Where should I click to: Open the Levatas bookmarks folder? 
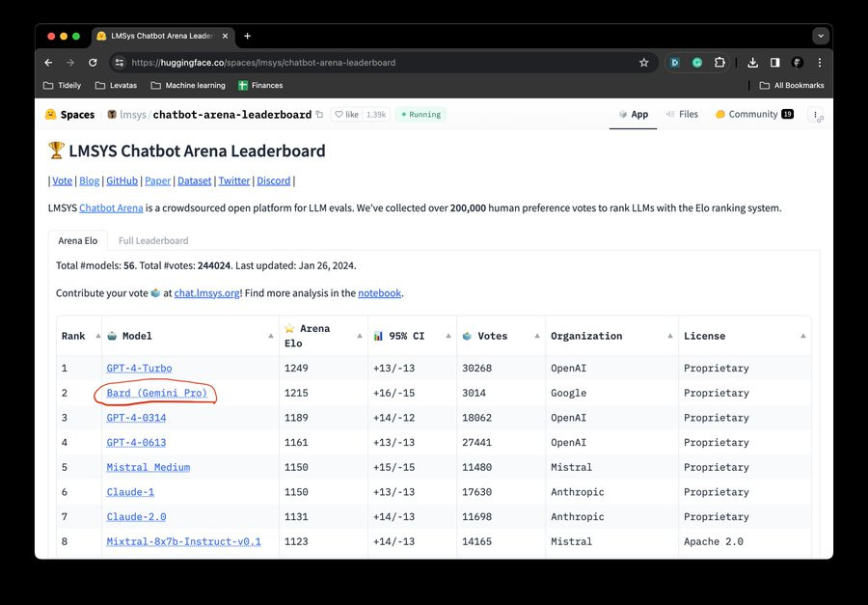[116, 85]
